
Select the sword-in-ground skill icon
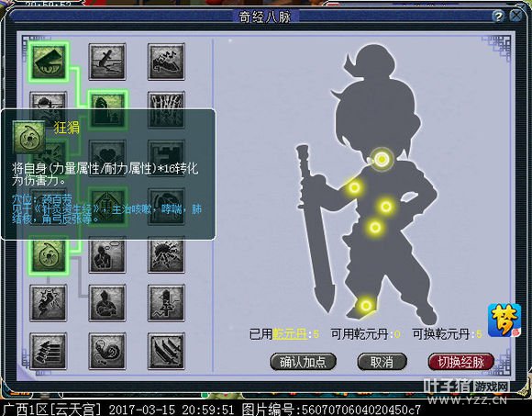pyautogui.click(x=107, y=62)
